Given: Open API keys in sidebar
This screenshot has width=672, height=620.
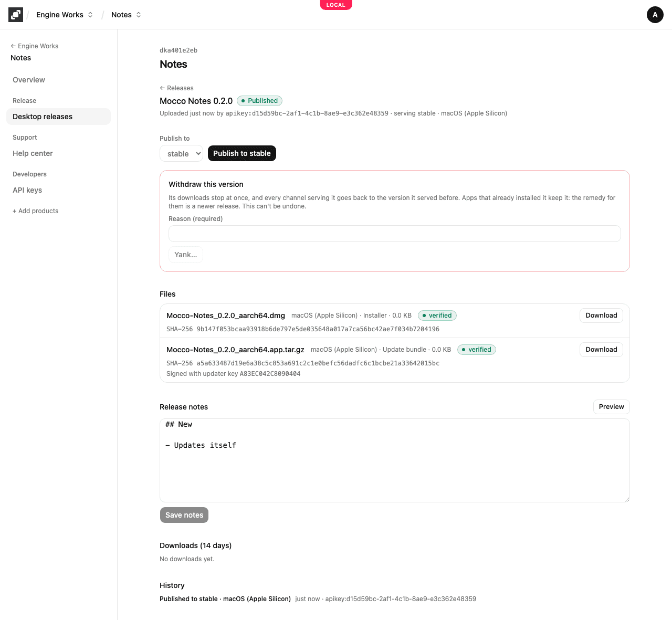Looking at the screenshot, I should click(27, 190).
